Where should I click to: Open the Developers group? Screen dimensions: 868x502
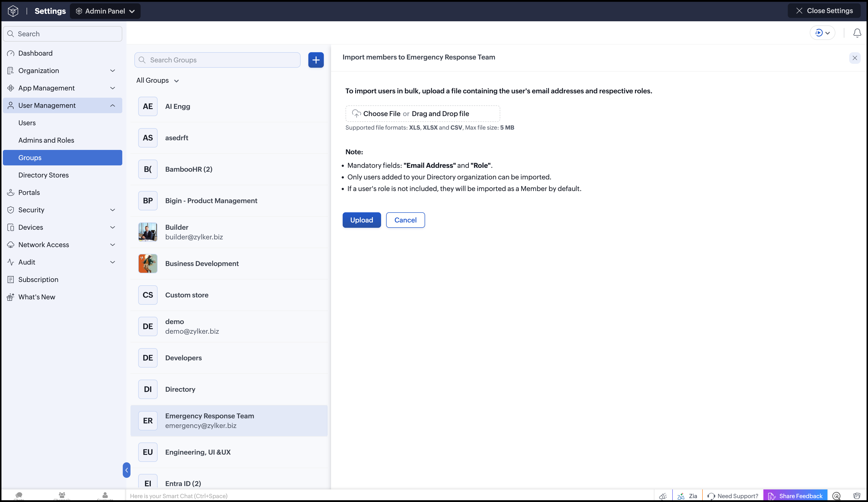[229, 358]
